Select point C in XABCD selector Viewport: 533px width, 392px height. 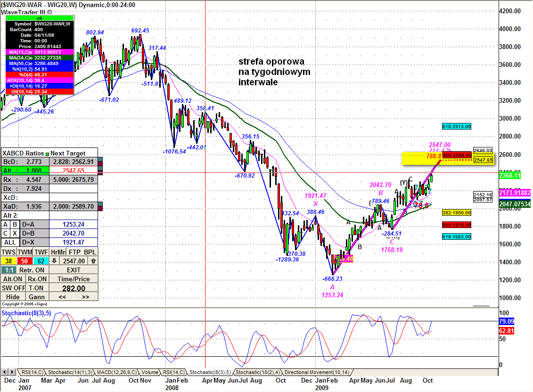click(x=6, y=233)
